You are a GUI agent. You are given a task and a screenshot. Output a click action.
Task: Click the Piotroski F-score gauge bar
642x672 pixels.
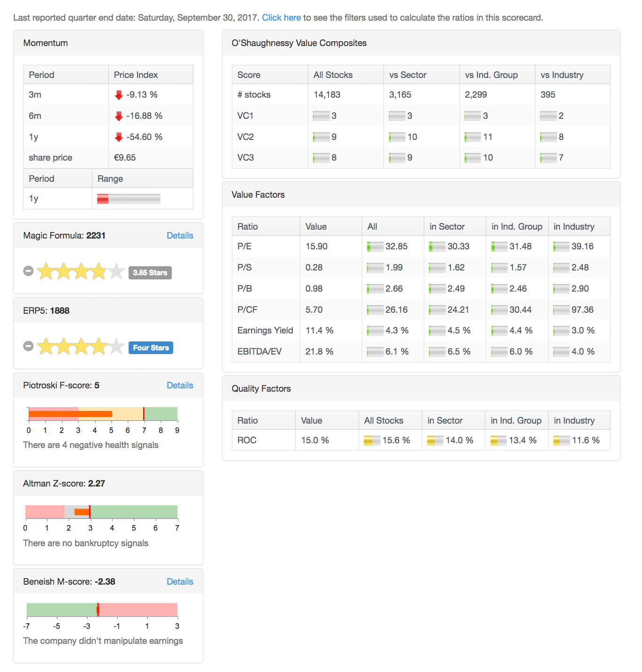click(103, 414)
